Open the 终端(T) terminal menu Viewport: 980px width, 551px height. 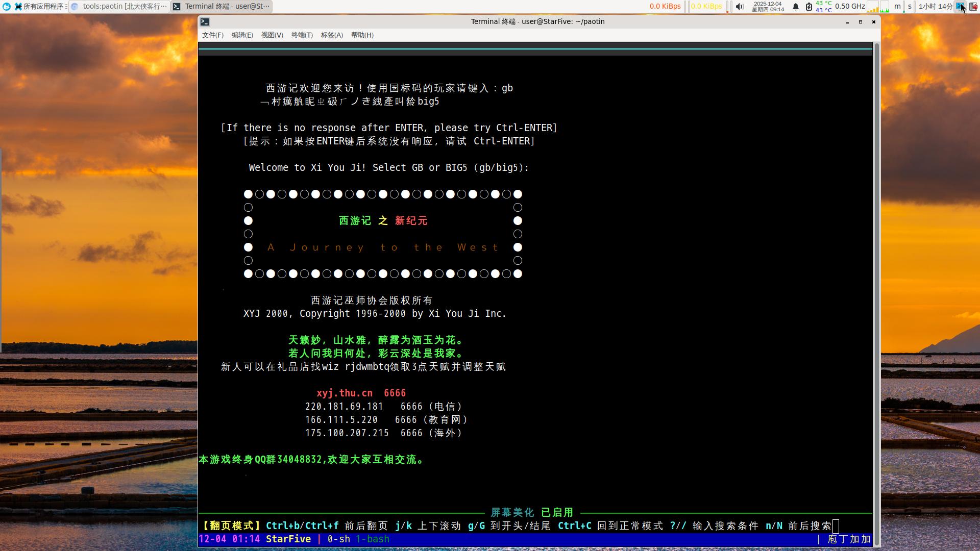click(x=302, y=35)
